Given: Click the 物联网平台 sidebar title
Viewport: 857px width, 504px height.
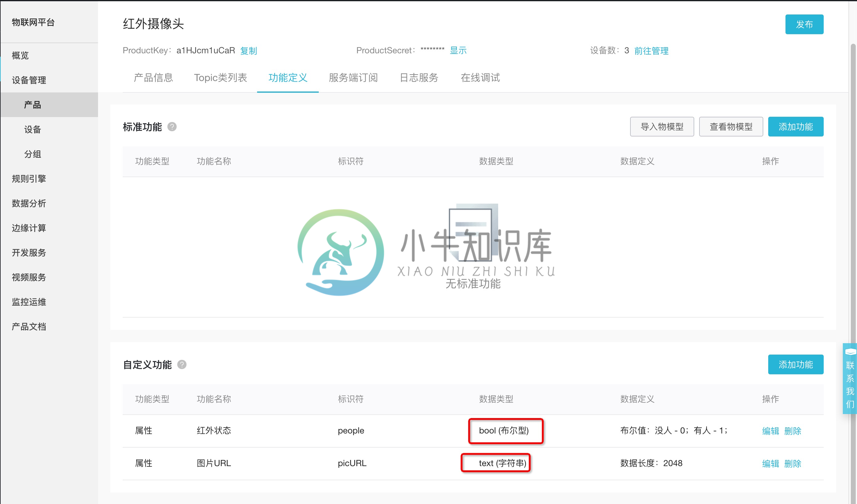Looking at the screenshot, I should click(x=33, y=22).
